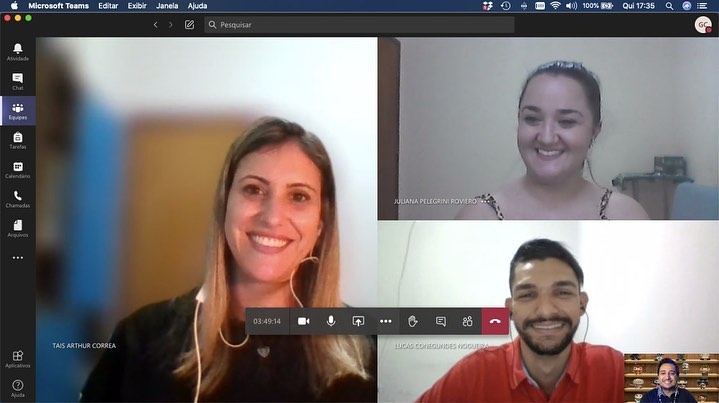Viewport: 719px width, 403px height.
Task: Open Ajuda help in the sidebar
Action: click(x=17, y=388)
